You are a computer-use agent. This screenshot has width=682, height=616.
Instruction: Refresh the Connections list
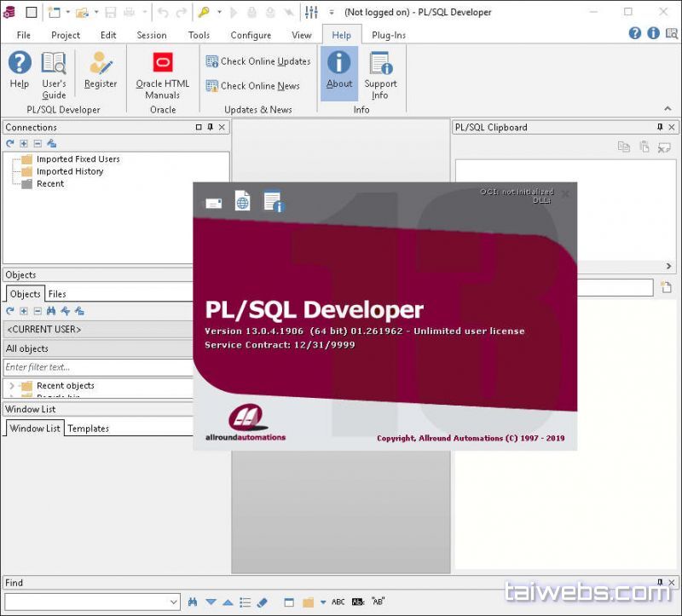pyautogui.click(x=9, y=143)
